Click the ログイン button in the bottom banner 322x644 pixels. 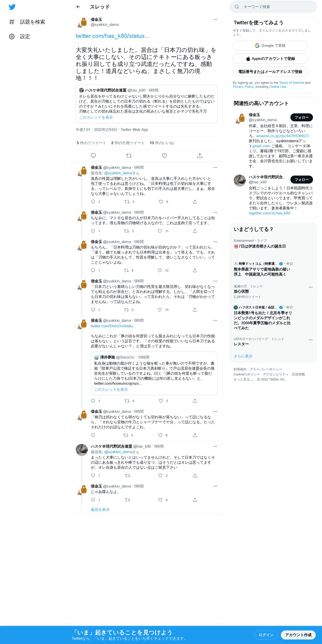pyautogui.click(x=266, y=635)
